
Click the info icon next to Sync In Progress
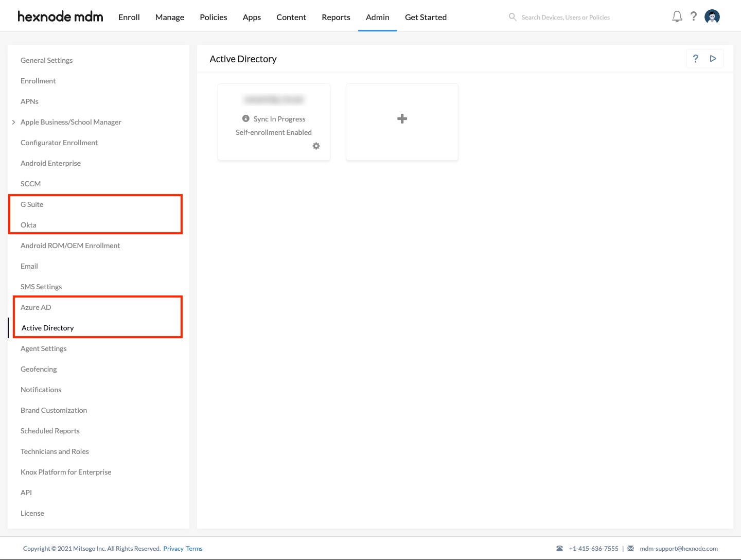pos(246,118)
